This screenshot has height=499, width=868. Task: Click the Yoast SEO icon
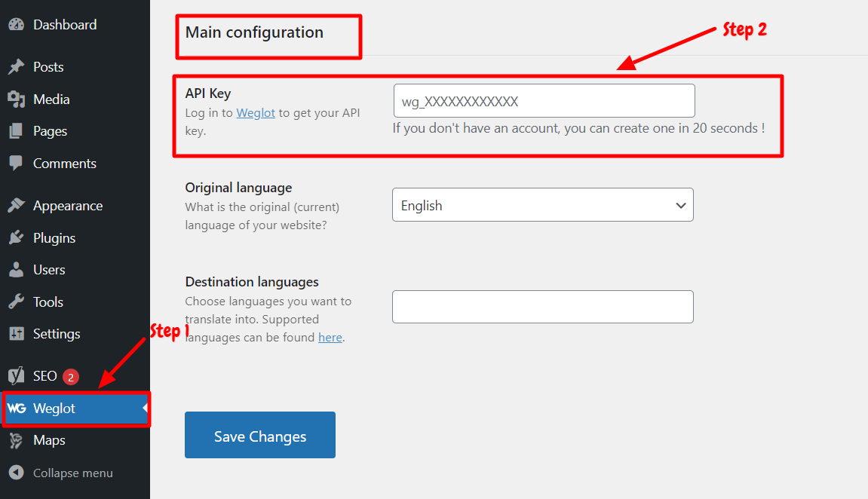(x=17, y=375)
